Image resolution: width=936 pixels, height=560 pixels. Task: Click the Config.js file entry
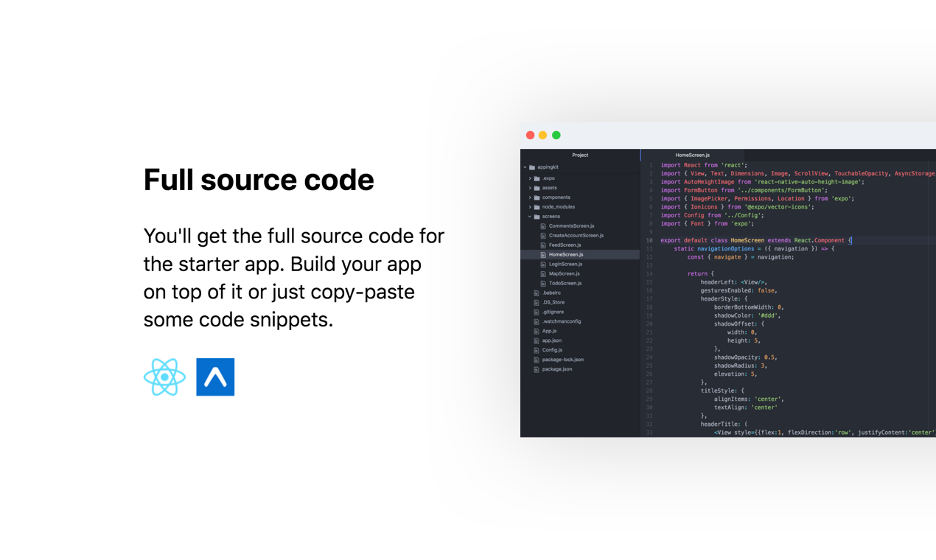(x=551, y=350)
